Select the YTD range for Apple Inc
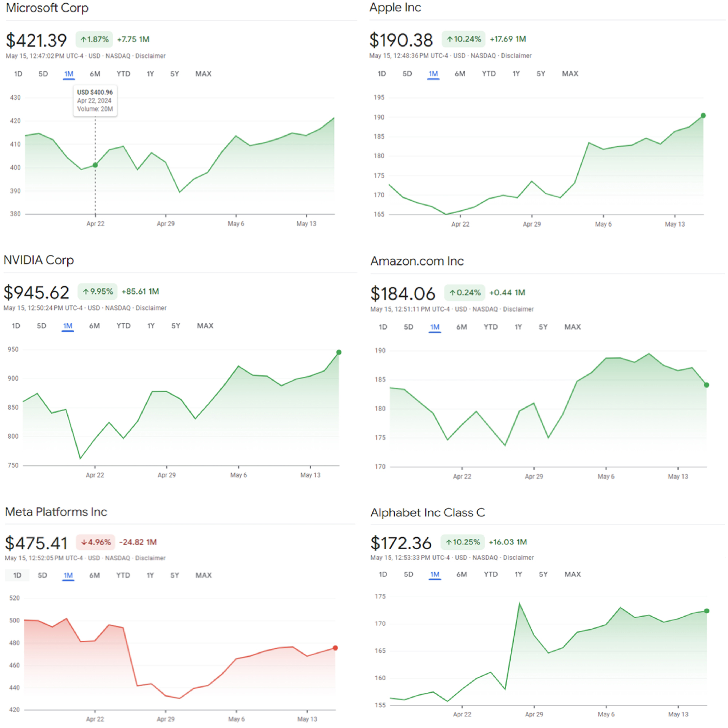The image size is (728, 728). 489,74
